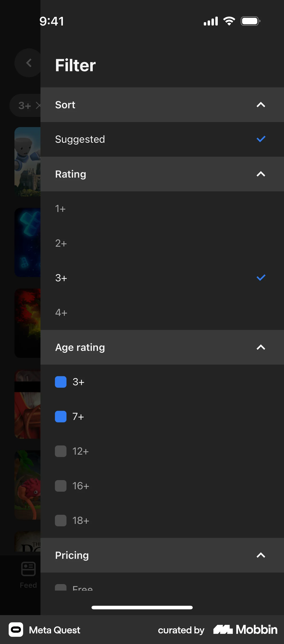Collapse the Pricing section
Screen dimensions: 284x644
[x=261, y=555]
